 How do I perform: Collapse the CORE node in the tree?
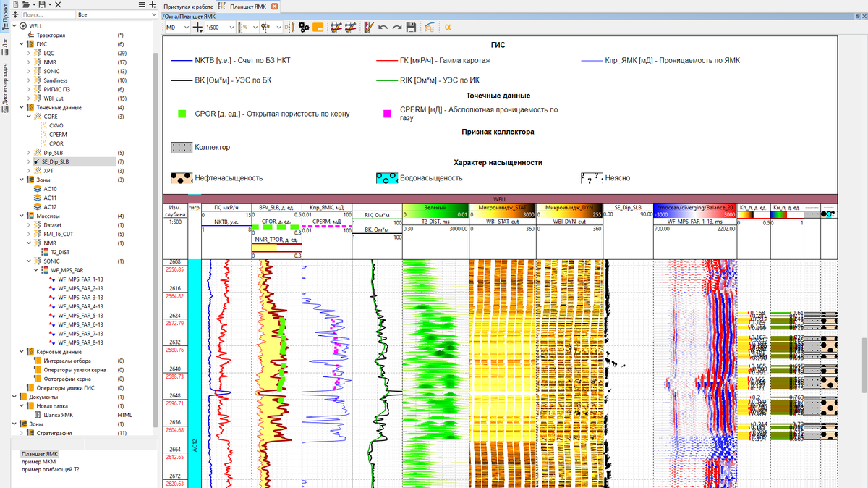(x=30, y=117)
